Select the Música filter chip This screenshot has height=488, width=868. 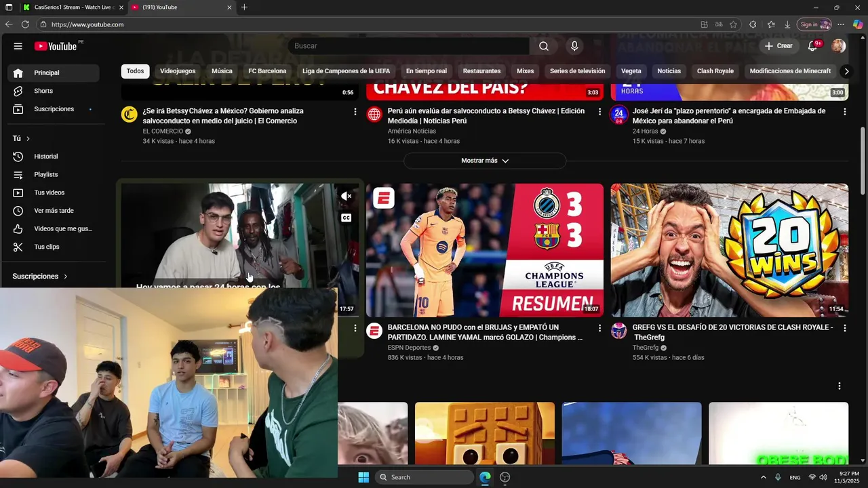tap(222, 71)
